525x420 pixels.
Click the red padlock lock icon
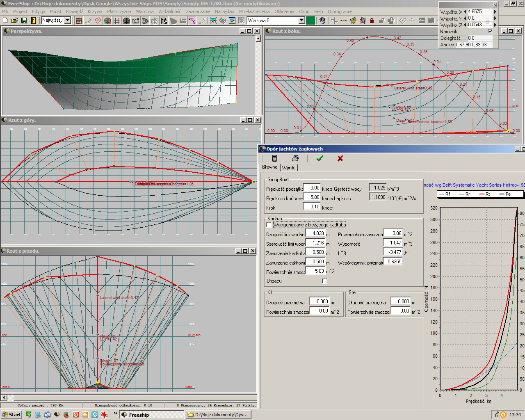(x=372, y=21)
